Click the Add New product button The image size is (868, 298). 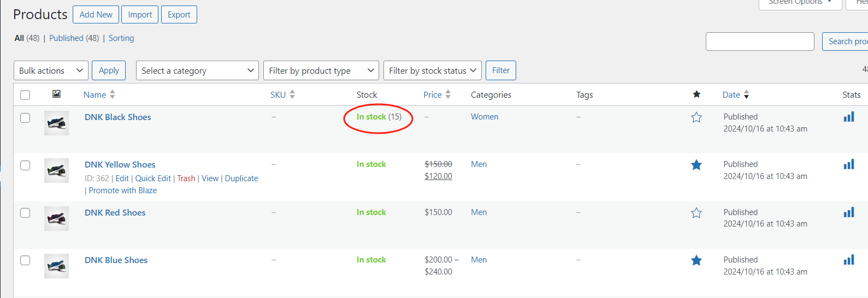coord(96,15)
